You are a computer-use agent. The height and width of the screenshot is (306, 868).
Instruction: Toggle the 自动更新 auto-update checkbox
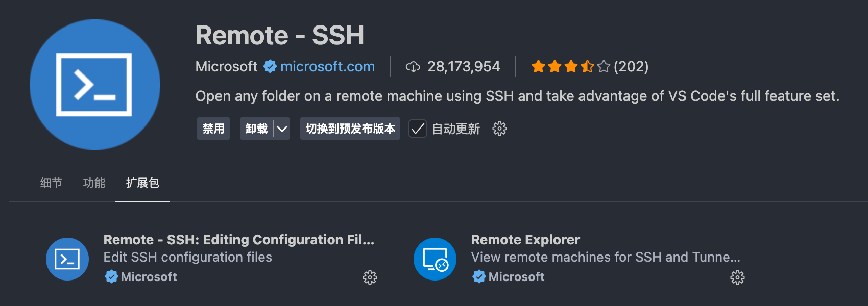(x=418, y=129)
